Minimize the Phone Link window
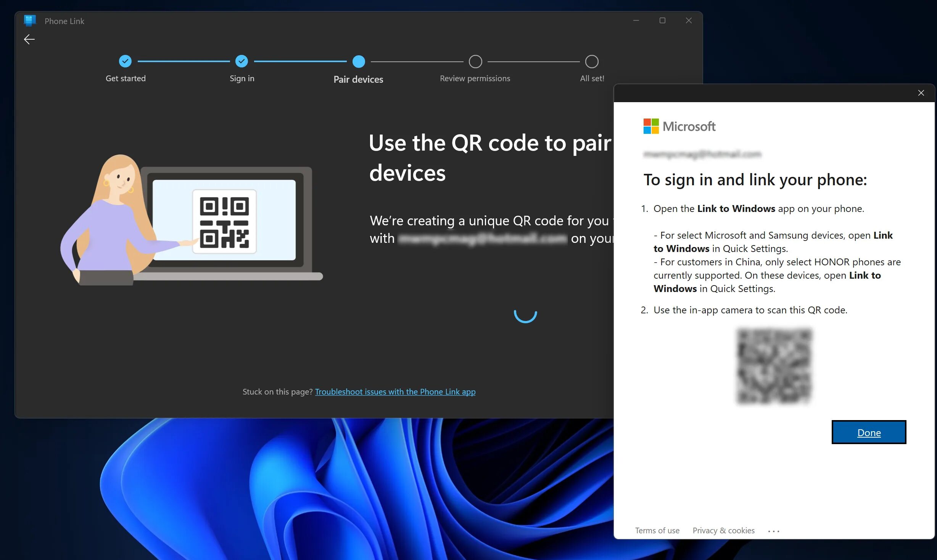937x560 pixels. point(636,21)
